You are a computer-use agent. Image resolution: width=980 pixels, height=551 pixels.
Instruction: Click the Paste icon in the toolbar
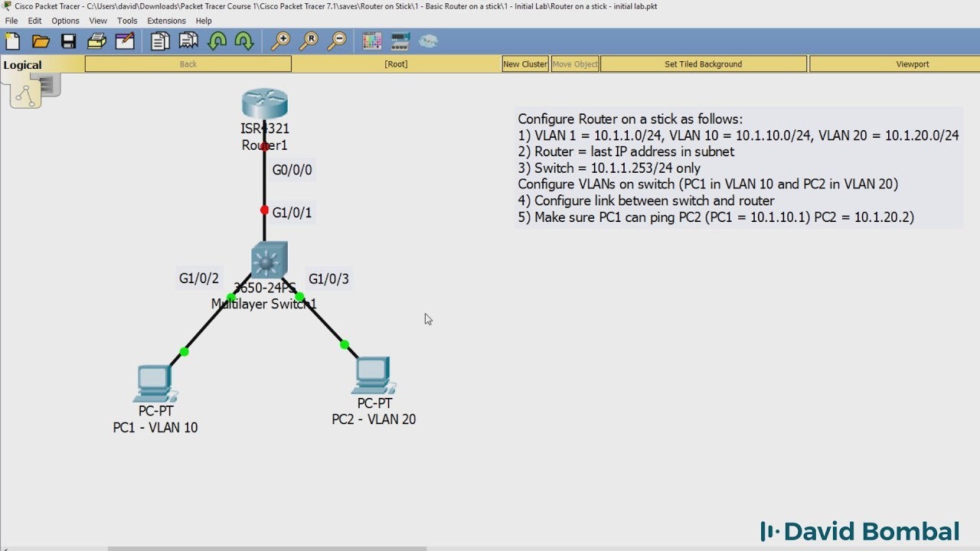point(188,41)
